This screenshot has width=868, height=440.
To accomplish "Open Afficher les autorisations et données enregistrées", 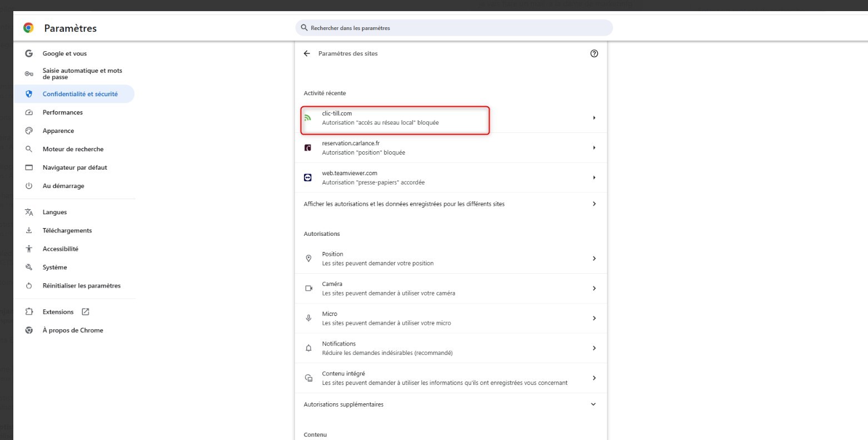I will pos(404,204).
